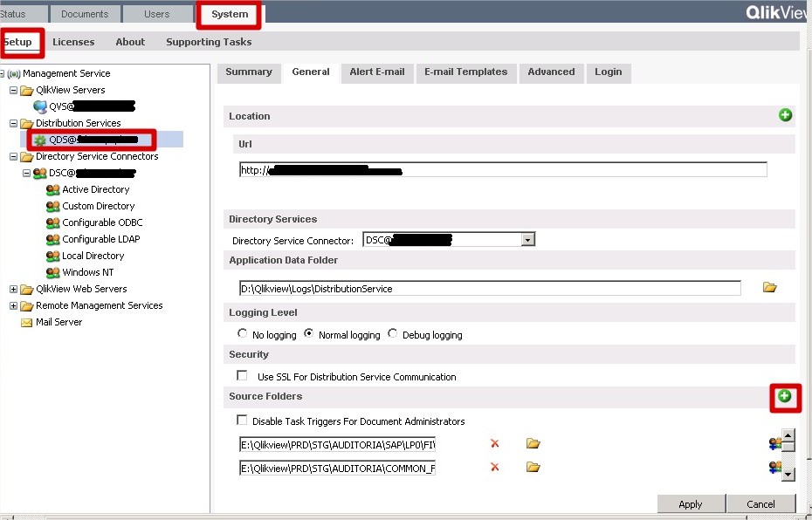Click source folders scrollbar up arrow
The image size is (812, 520).
[x=788, y=435]
